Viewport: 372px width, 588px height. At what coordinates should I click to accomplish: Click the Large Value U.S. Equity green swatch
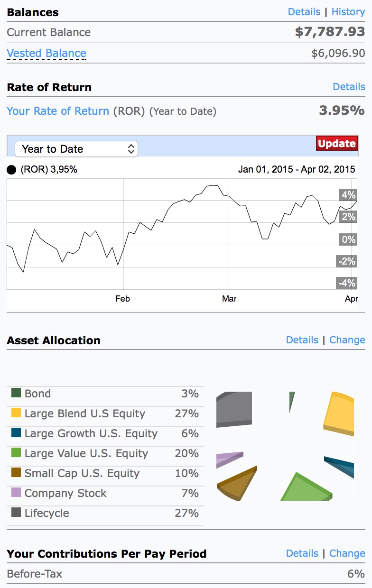(x=16, y=453)
